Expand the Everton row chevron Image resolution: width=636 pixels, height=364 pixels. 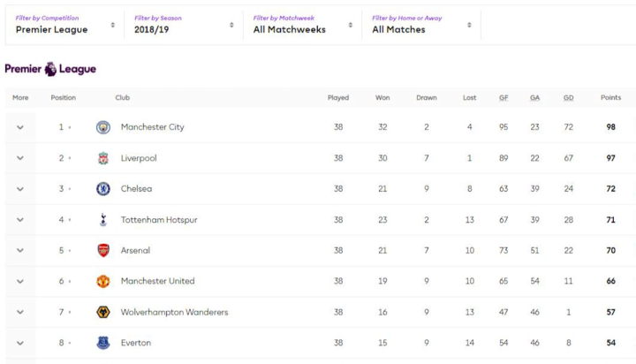click(x=20, y=343)
